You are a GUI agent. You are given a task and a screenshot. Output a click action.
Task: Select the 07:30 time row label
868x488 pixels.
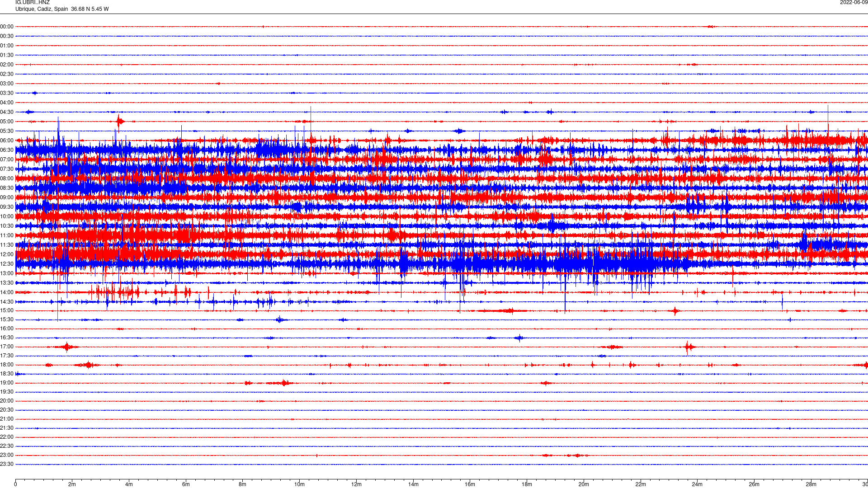click(x=7, y=169)
